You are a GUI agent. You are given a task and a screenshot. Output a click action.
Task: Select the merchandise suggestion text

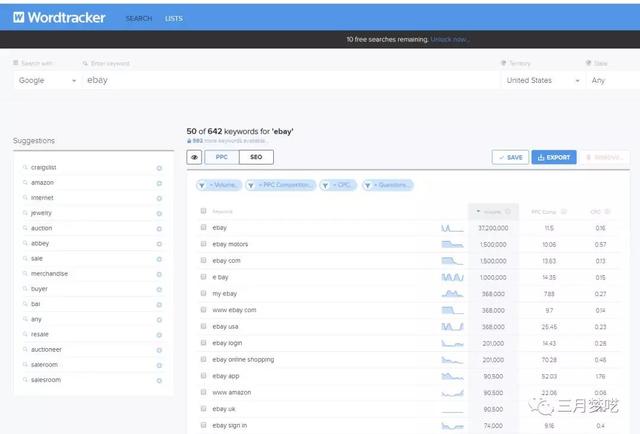[49, 274]
